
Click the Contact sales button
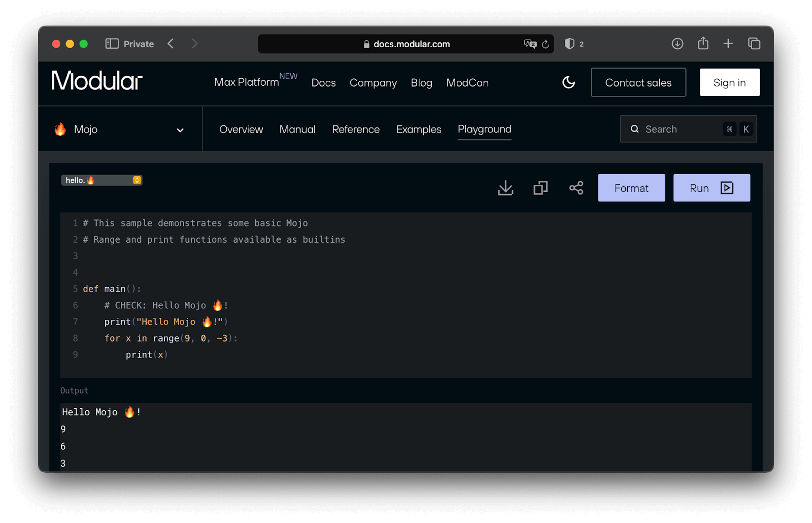coord(638,82)
